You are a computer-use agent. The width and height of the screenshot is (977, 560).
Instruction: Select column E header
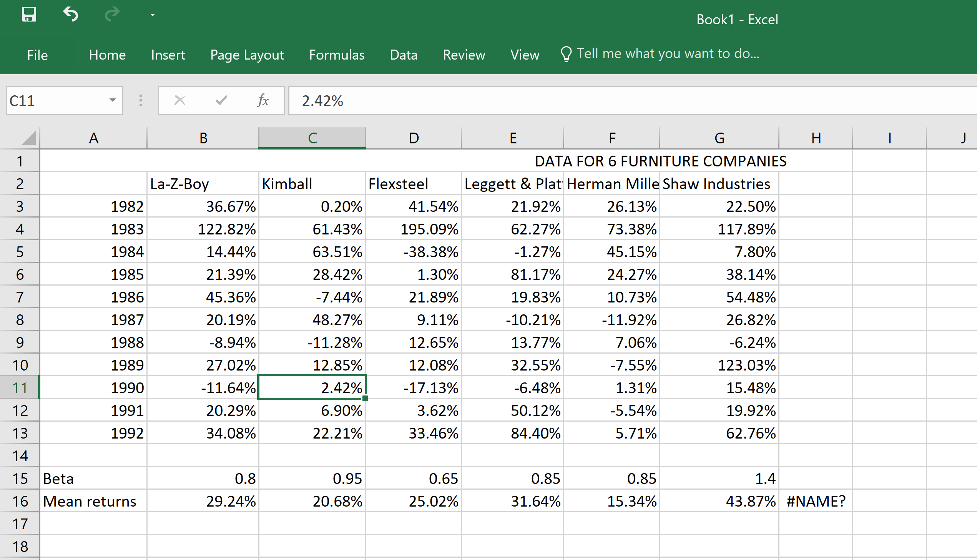click(x=513, y=138)
